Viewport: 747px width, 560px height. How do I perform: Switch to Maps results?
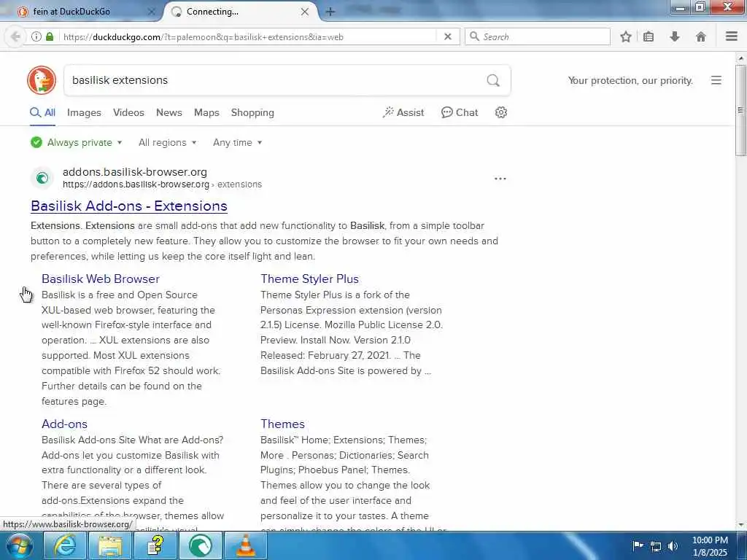tap(206, 113)
